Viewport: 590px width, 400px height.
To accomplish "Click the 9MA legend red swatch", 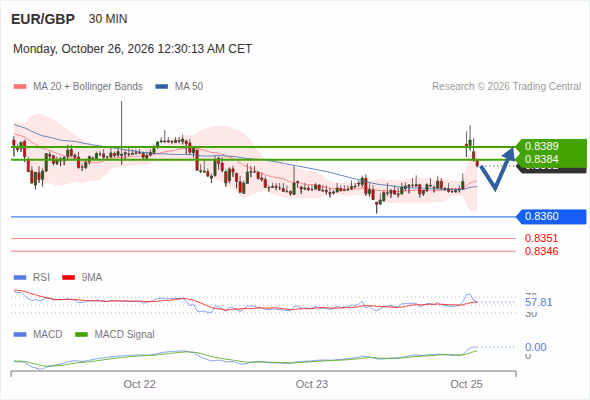I will [x=68, y=278].
